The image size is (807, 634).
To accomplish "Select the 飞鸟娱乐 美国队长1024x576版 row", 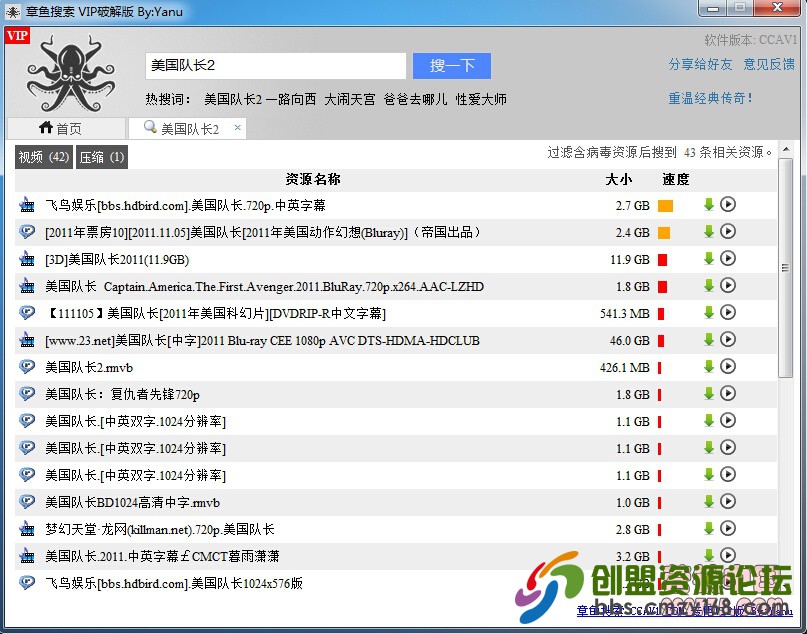I will click(396, 583).
